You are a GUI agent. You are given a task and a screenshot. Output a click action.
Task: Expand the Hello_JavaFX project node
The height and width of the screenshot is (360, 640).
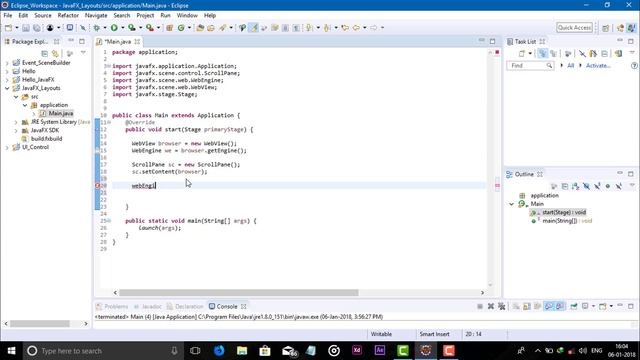(x=7, y=80)
